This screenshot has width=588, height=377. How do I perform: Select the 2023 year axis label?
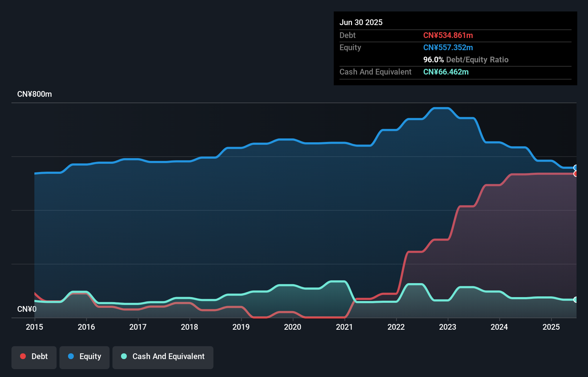tap(448, 327)
